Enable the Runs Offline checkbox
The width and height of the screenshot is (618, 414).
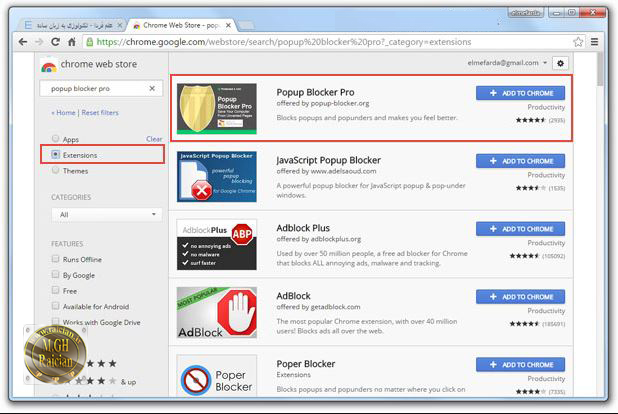[56, 259]
